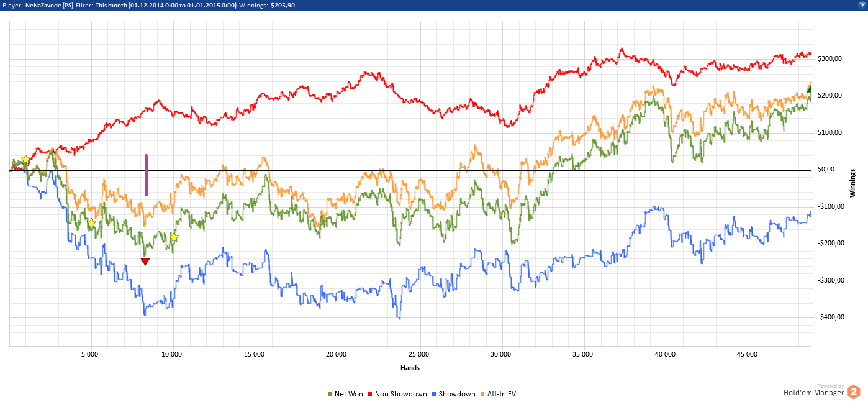The image size is (868, 402).
Task: Click the Hands axis title
Action: pyautogui.click(x=410, y=368)
